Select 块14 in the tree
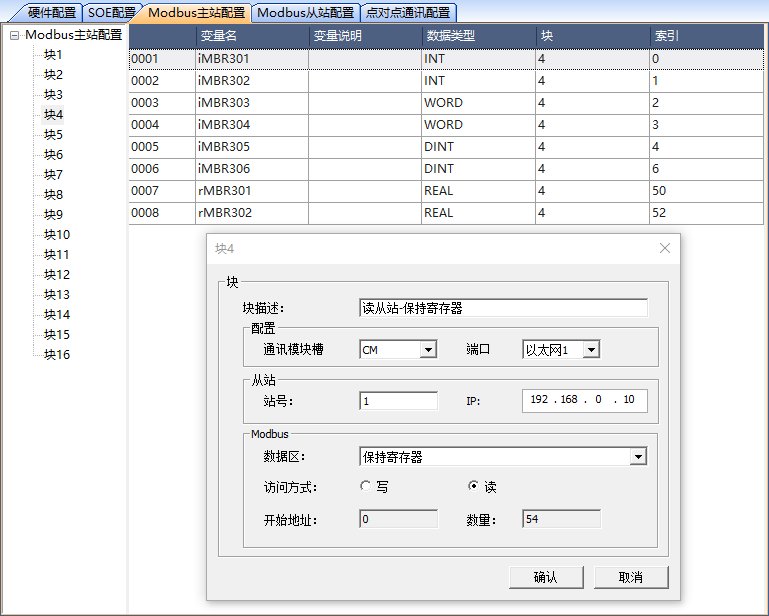Viewport: 769px width, 616px height. click(56, 314)
